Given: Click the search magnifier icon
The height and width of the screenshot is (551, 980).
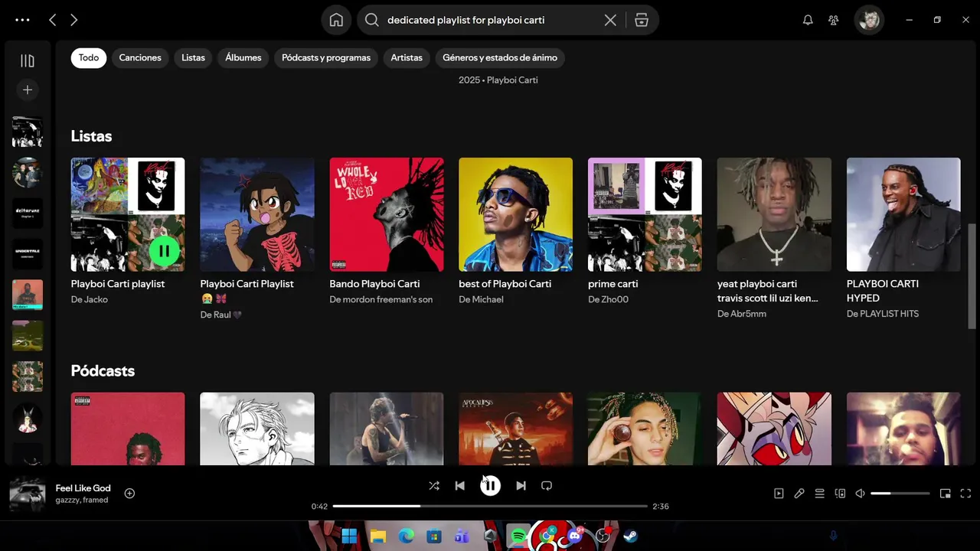Looking at the screenshot, I should [372, 20].
